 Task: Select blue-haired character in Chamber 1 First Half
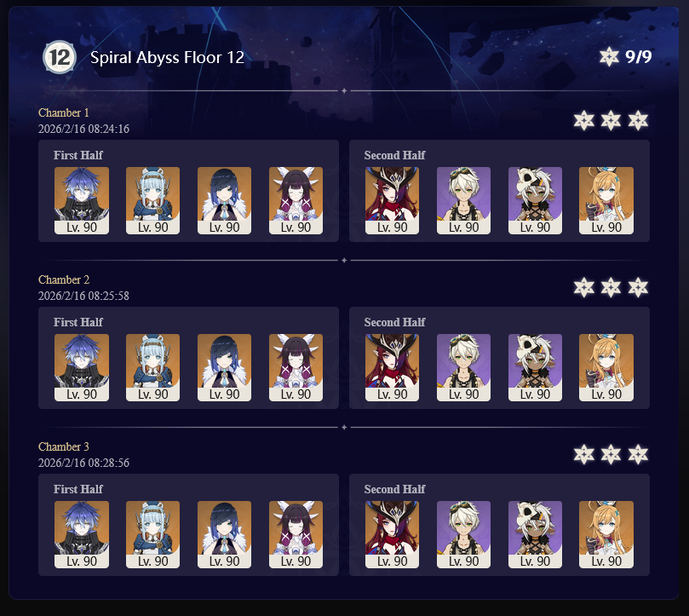coord(82,200)
